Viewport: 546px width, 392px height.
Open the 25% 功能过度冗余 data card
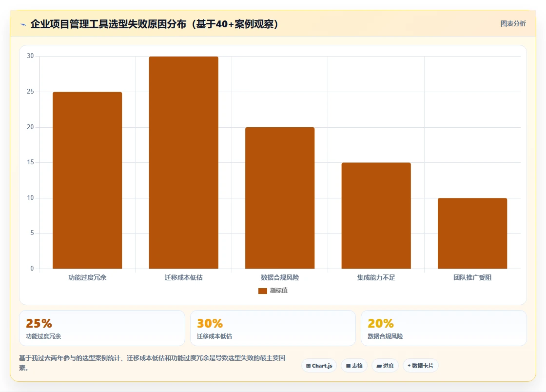(x=102, y=328)
